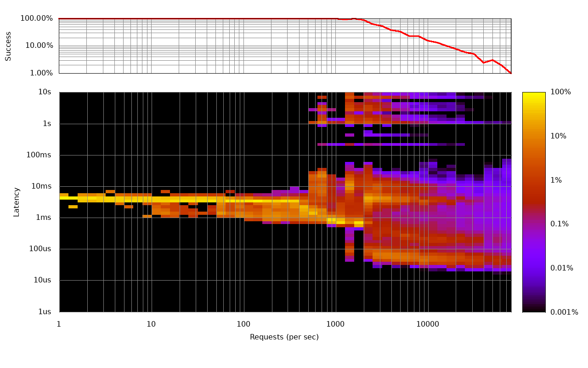Select the 1.00% success tick label
This screenshot has height=368, width=588.
[41, 73]
